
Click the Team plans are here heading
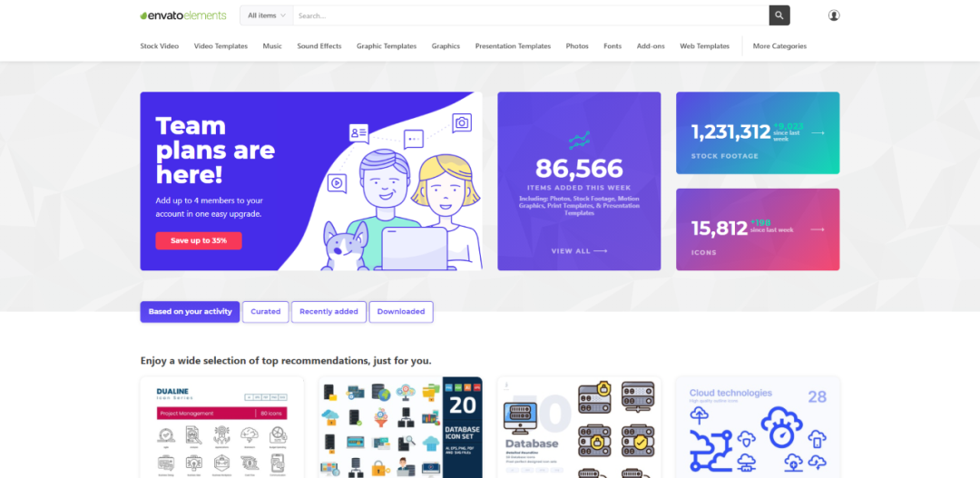215,151
